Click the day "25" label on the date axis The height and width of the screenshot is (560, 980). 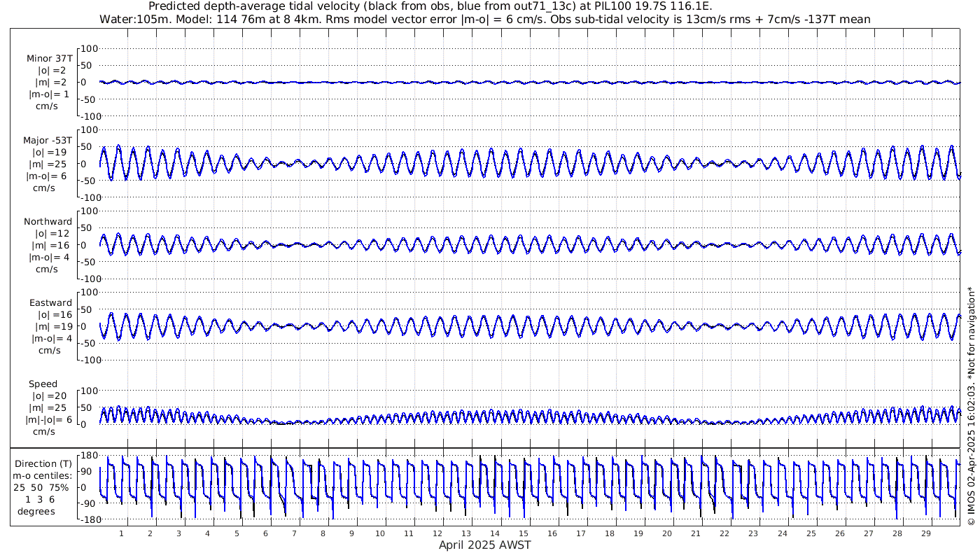811,533
